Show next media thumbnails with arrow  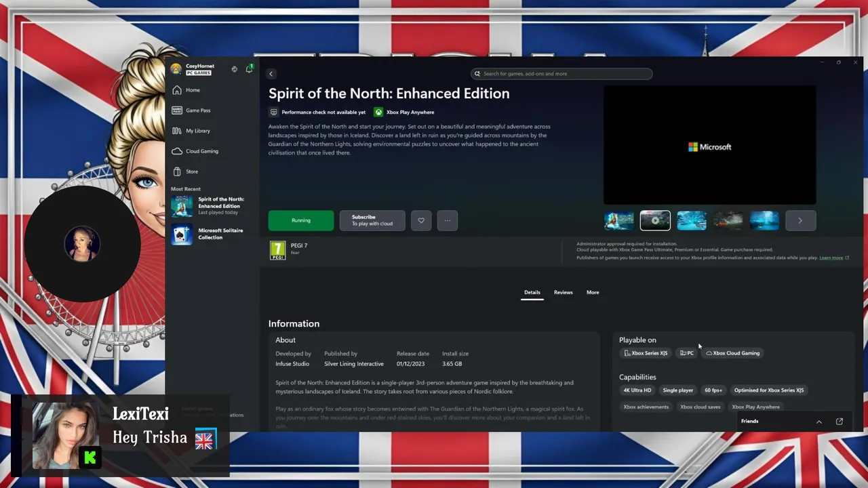(x=801, y=220)
